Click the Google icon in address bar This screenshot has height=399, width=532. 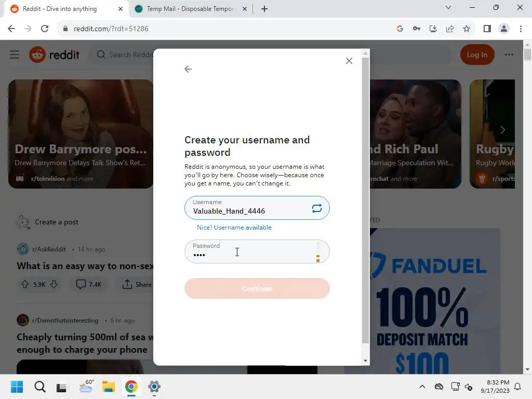[400, 29]
